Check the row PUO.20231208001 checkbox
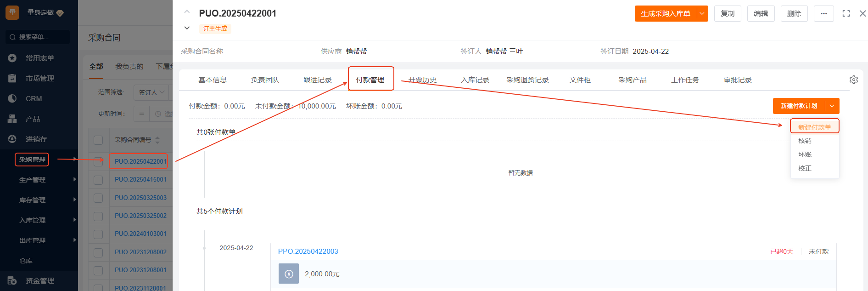 [x=98, y=270]
